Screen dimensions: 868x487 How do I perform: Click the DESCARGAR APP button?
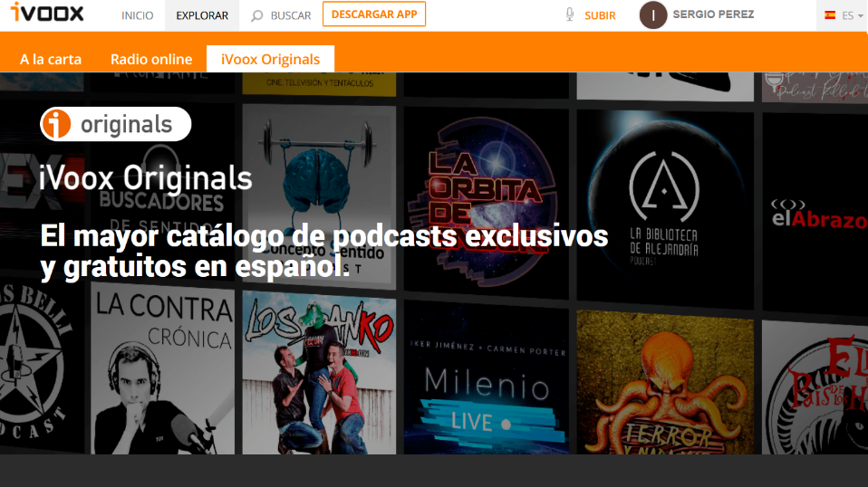[374, 14]
